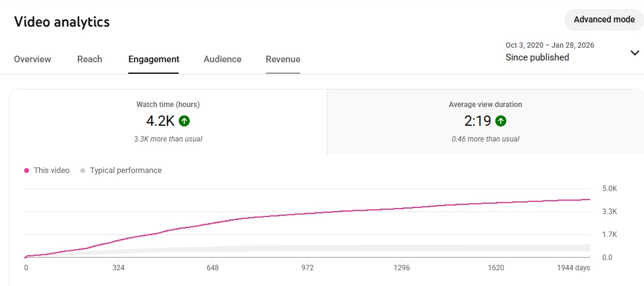Select the Engagement tab

(153, 59)
